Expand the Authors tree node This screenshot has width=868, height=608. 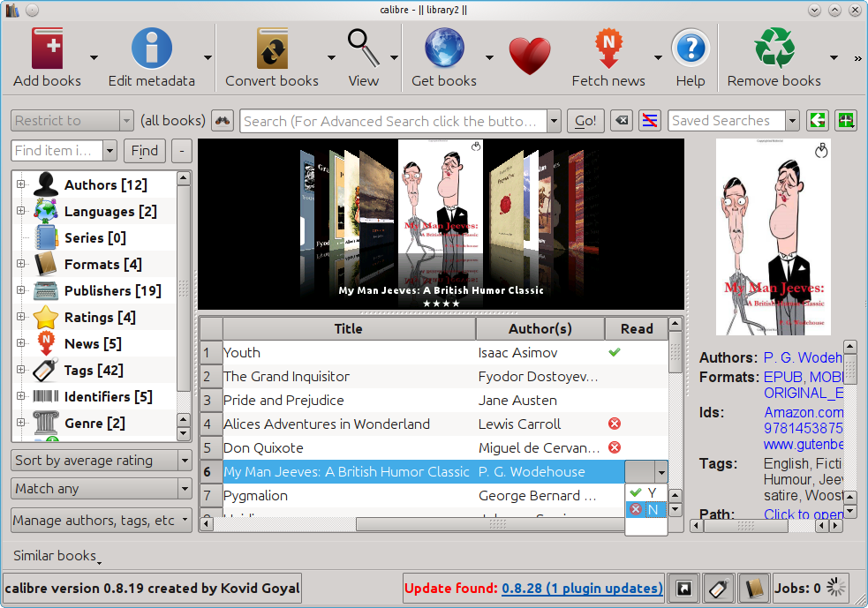tap(20, 184)
